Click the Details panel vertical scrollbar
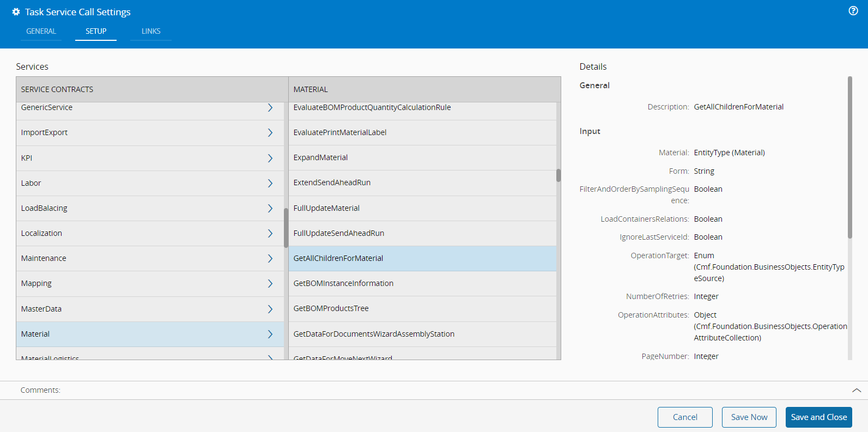868x432 pixels. click(849, 158)
